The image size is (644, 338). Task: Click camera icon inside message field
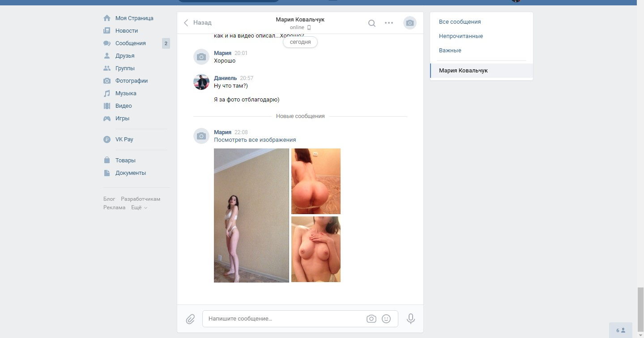tap(371, 319)
